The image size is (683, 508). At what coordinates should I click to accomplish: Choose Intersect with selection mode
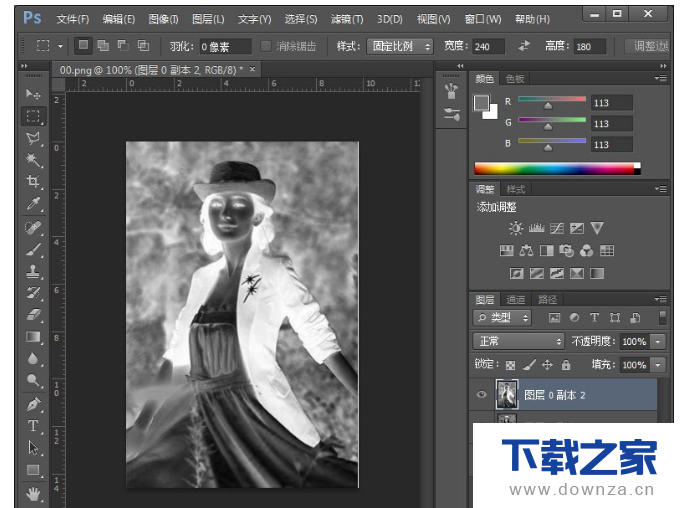[143, 45]
